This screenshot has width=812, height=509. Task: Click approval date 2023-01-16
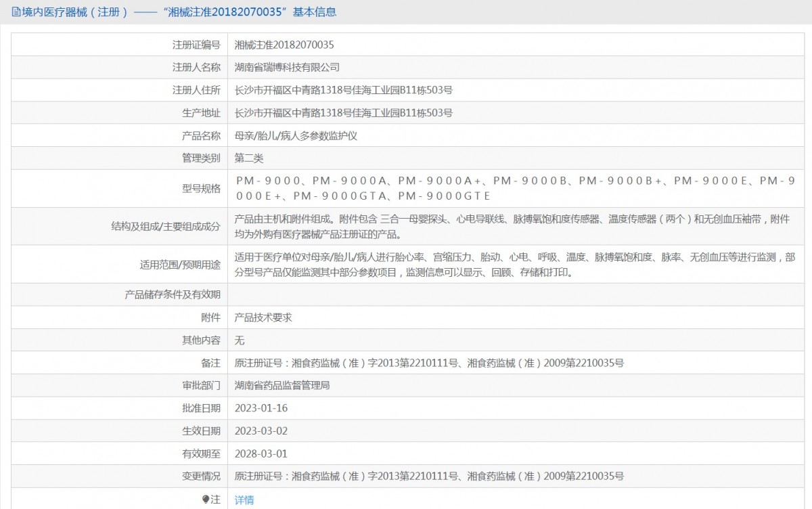[261, 408]
